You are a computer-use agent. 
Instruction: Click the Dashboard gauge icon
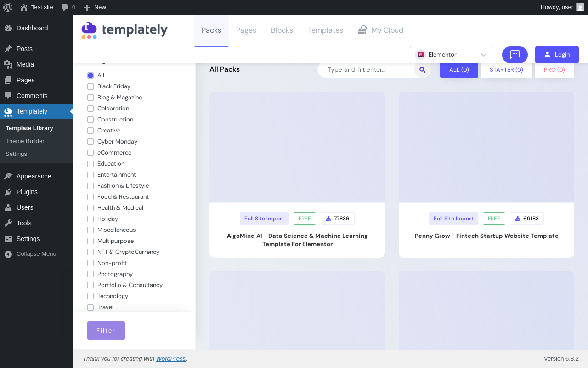(x=8, y=28)
